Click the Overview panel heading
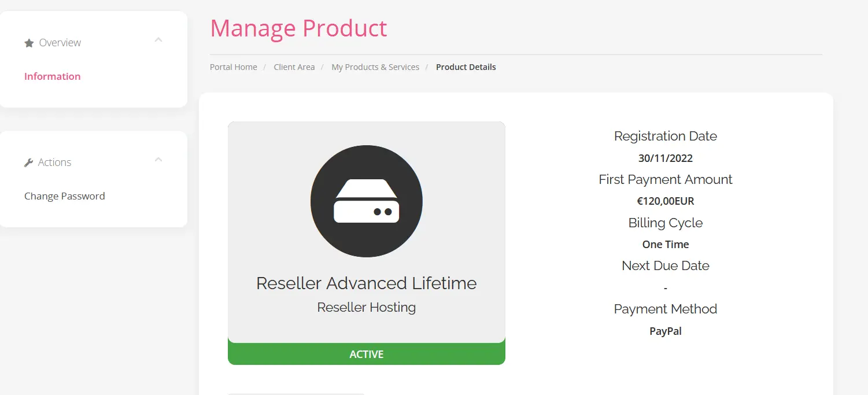Image resolution: width=868 pixels, height=395 pixels. 60,43
